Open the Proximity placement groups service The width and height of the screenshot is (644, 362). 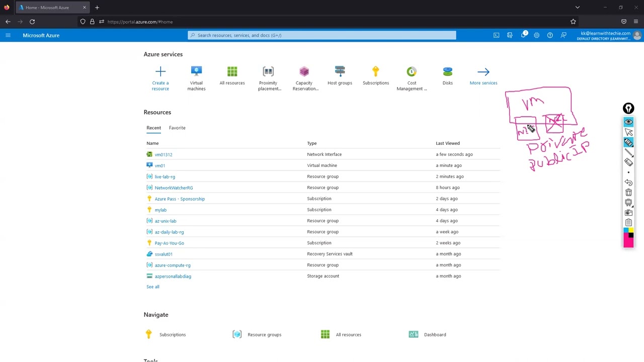coord(268,78)
